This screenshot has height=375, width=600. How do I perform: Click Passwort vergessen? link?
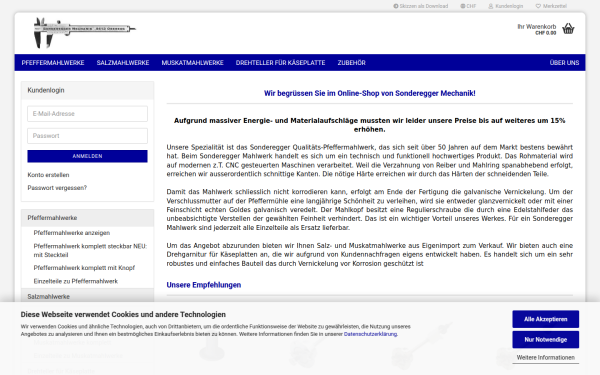tap(57, 188)
